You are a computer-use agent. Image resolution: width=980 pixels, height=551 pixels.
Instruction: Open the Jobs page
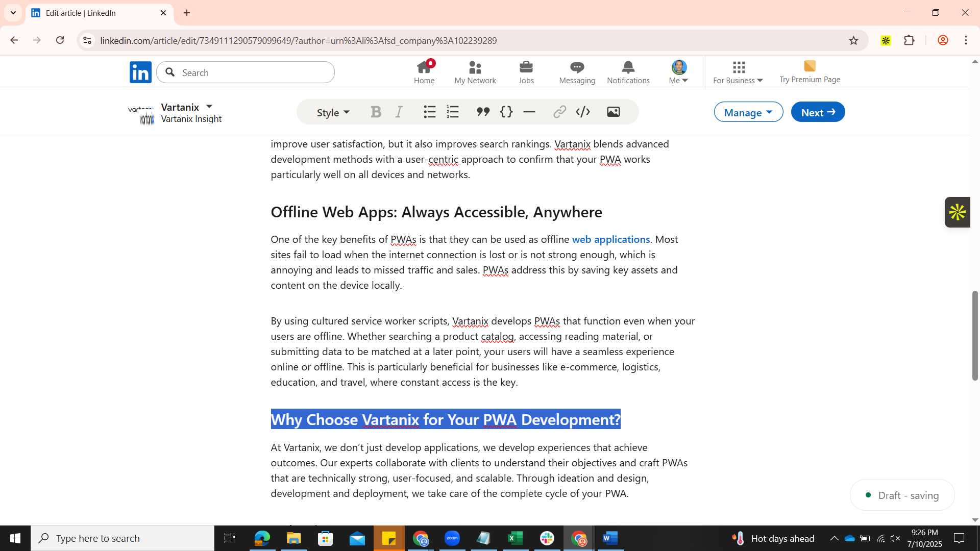[526, 72]
